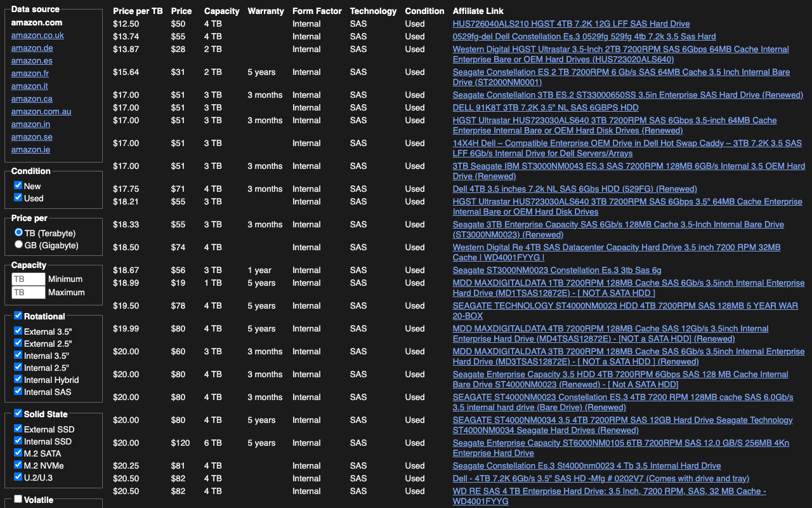The width and height of the screenshot is (812, 508).
Task: Click the Form Factor column header
Action: pos(317,11)
